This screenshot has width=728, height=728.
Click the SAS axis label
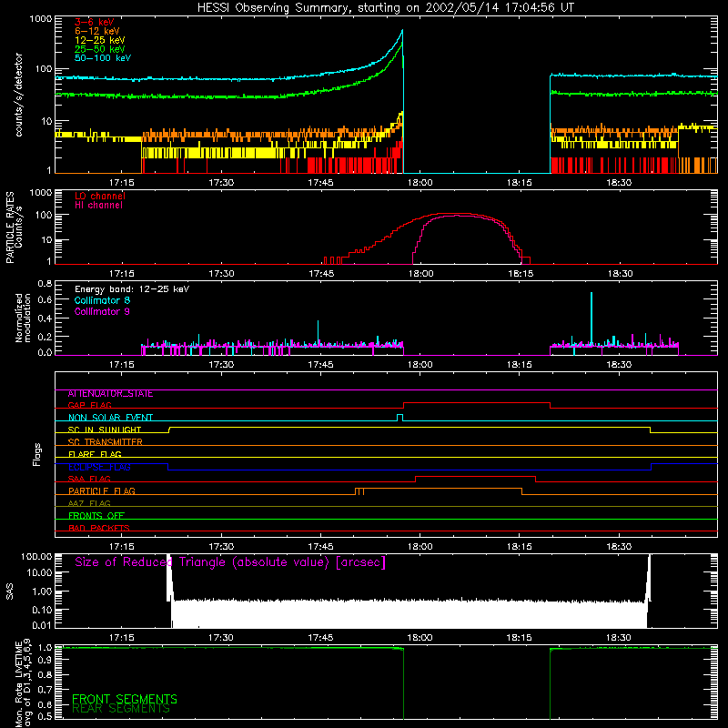pos(10,591)
